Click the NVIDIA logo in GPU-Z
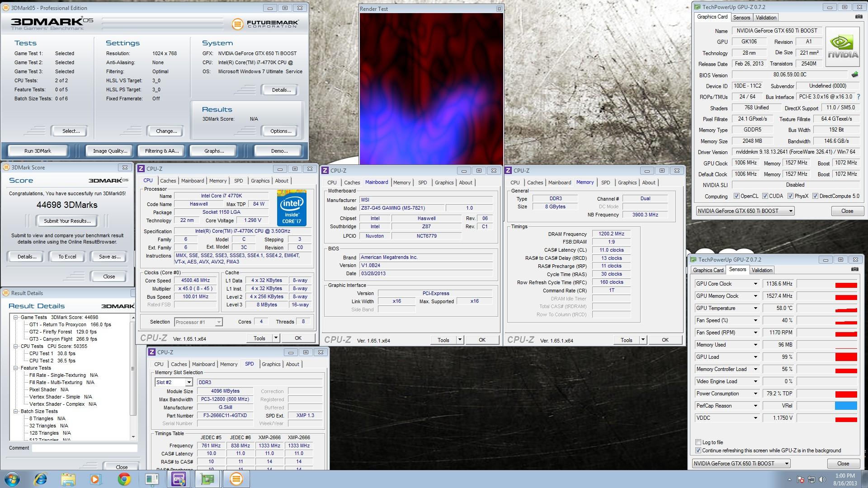 tap(842, 47)
